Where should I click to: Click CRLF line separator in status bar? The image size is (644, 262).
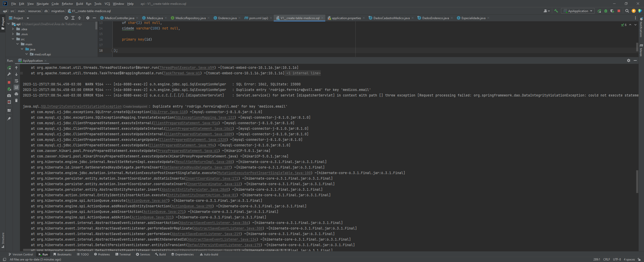[x=607, y=259]
